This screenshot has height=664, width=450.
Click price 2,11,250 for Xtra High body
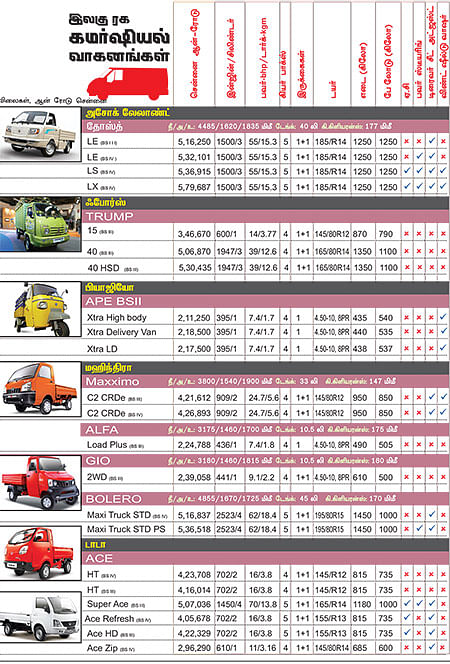[x=194, y=318]
